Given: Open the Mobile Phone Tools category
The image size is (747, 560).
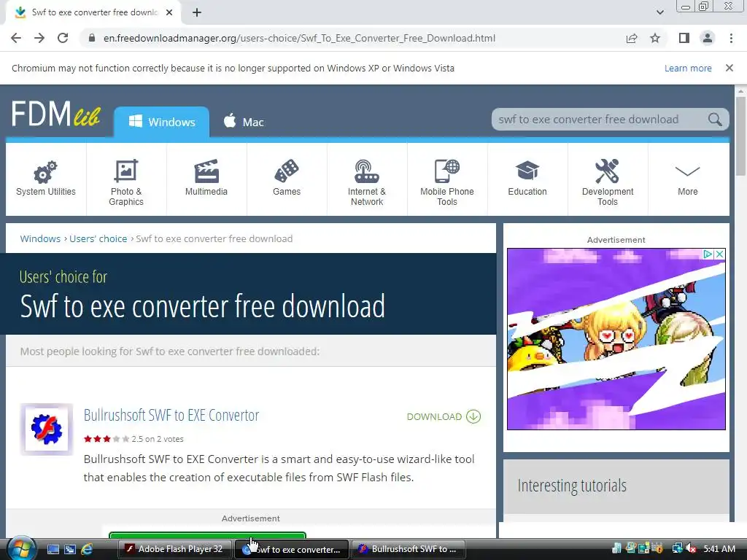Looking at the screenshot, I should (447, 179).
